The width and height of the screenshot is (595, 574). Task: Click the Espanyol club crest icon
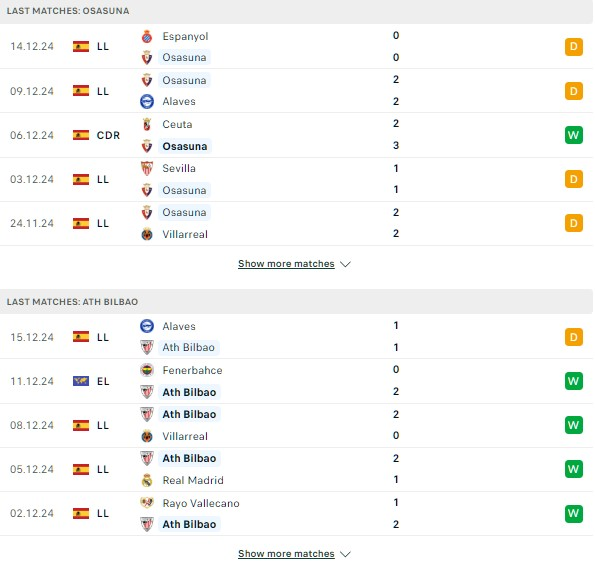point(147,36)
